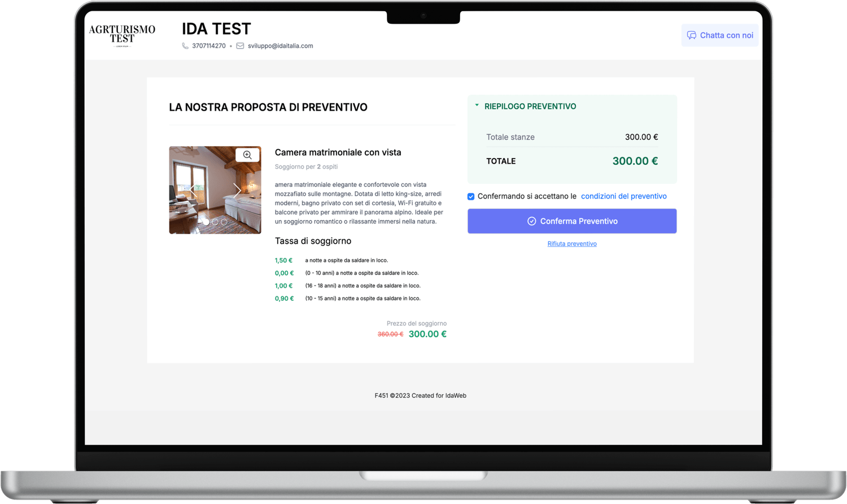Open the condizioni del preventivo link
Viewport: 847px width, 504px height.
(623, 196)
